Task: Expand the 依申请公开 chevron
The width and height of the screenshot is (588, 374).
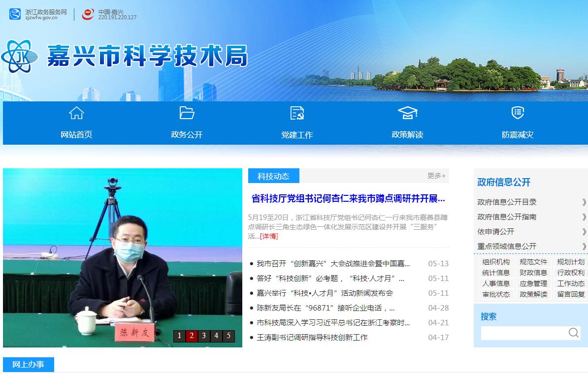Action: pyautogui.click(x=584, y=232)
